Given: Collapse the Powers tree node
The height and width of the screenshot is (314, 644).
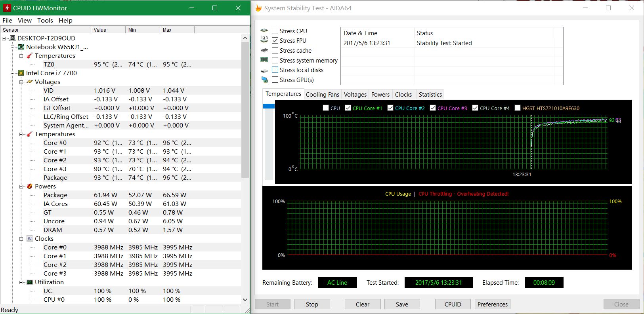Looking at the screenshot, I should pyautogui.click(x=21, y=186).
